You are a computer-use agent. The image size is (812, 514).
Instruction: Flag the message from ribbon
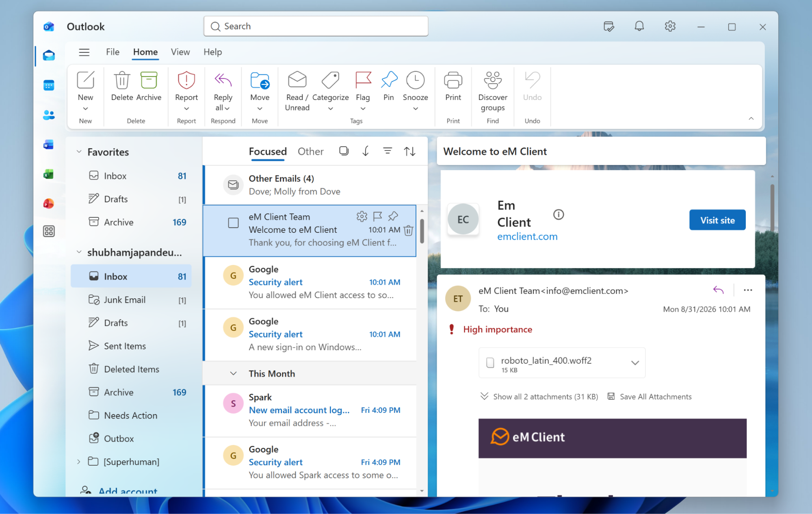363,80
